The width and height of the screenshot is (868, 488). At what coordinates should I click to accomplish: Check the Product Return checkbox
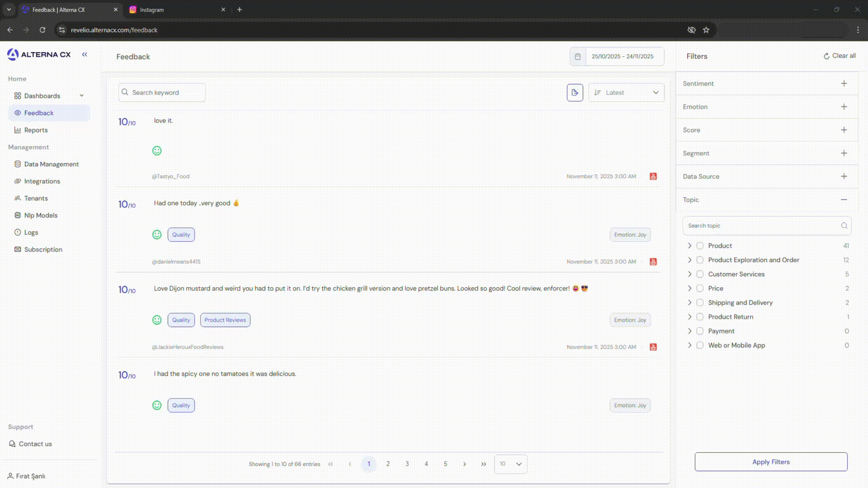(x=700, y=317)
